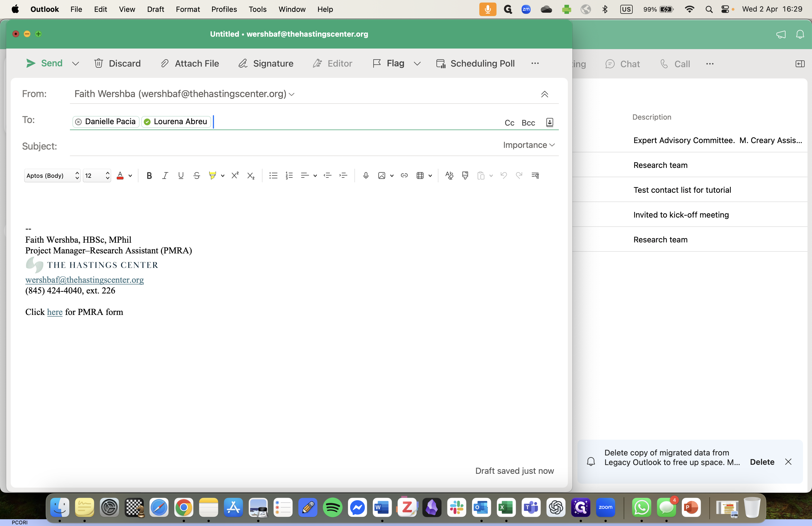Undo the last action
The image size is (812, 526).
pos(504,176)
